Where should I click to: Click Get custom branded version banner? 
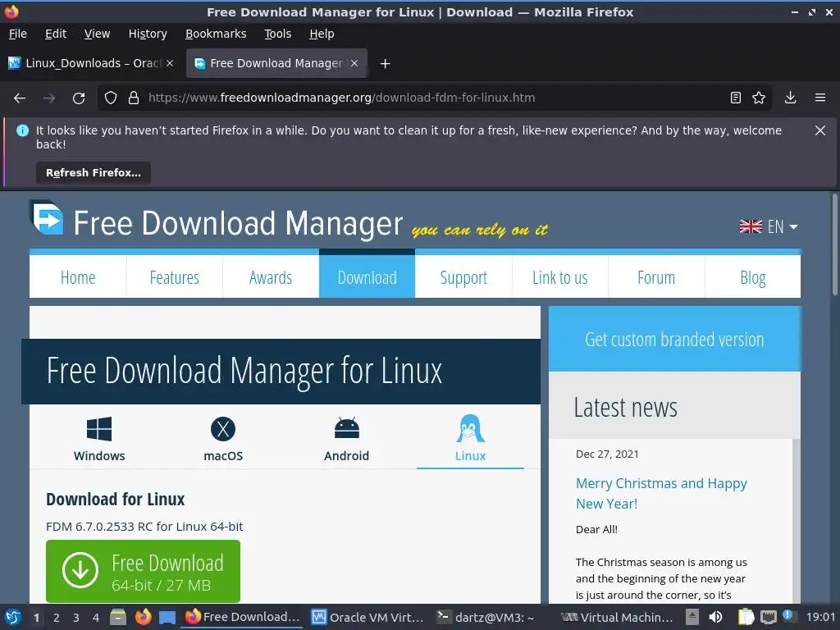[674, 339]
